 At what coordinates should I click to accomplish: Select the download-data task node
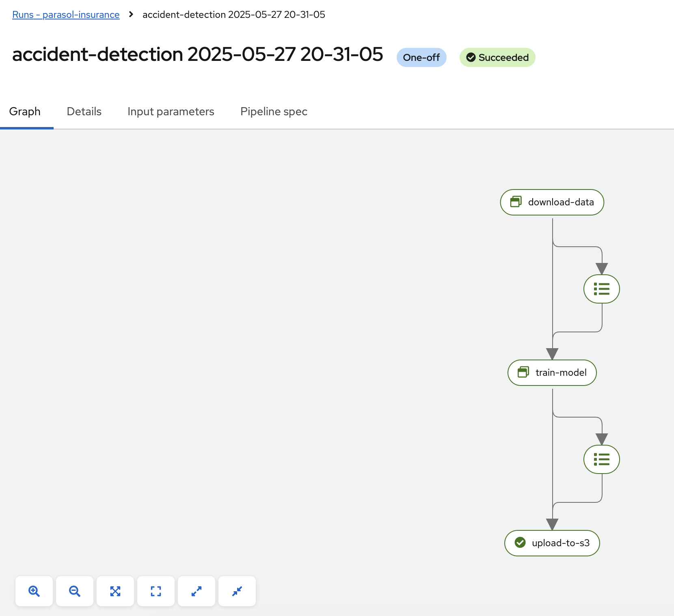point(552,202)
